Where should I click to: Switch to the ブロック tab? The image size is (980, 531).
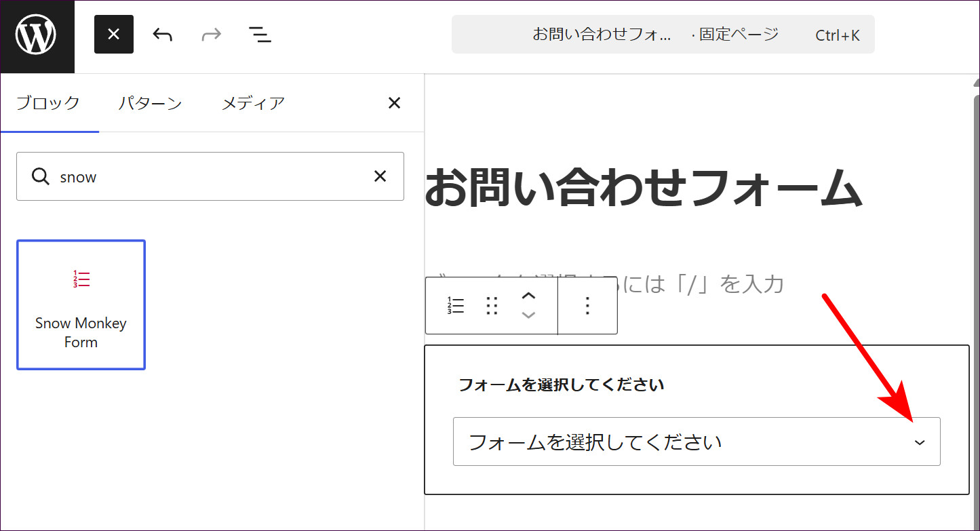48,103
